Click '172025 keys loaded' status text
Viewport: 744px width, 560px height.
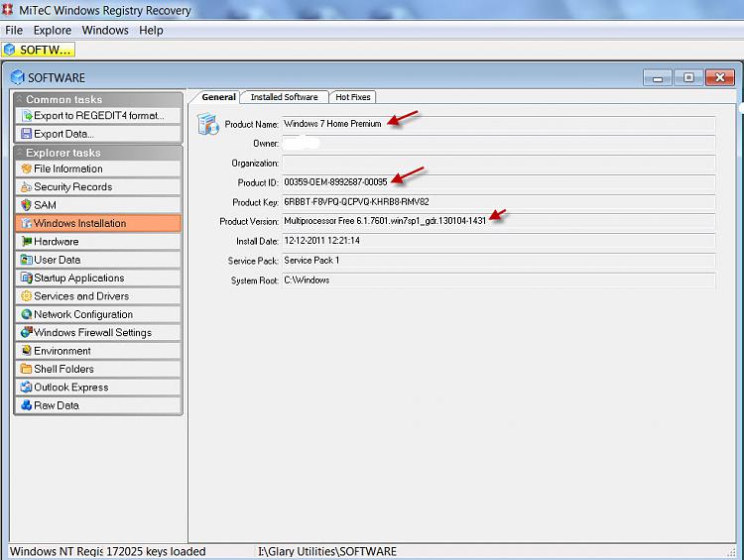click(156, 551)
